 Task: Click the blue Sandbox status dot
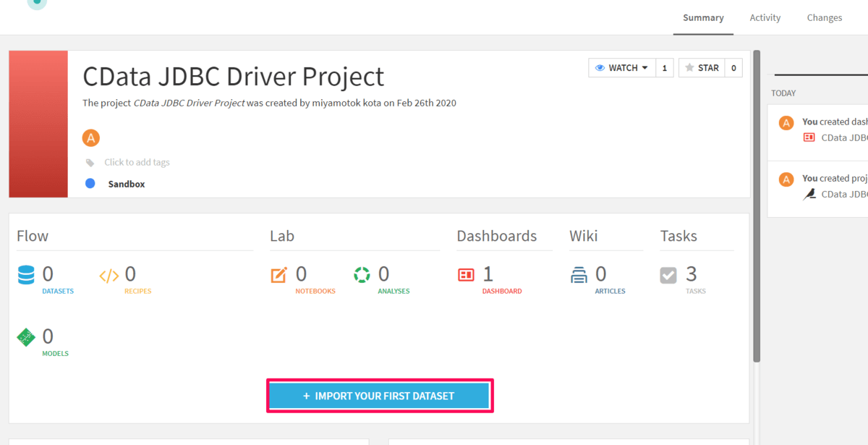coord(90,184)
